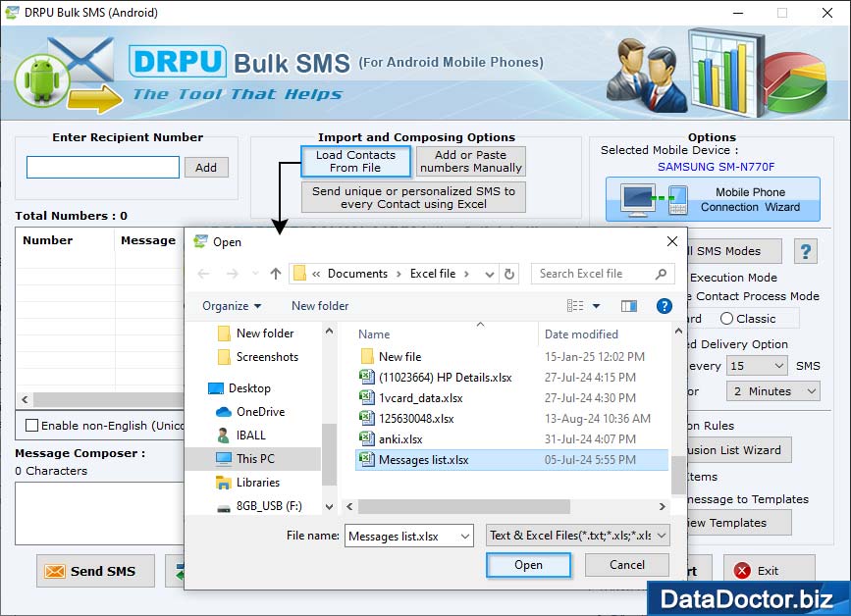Click the IBALL user icon

point(223,435)
